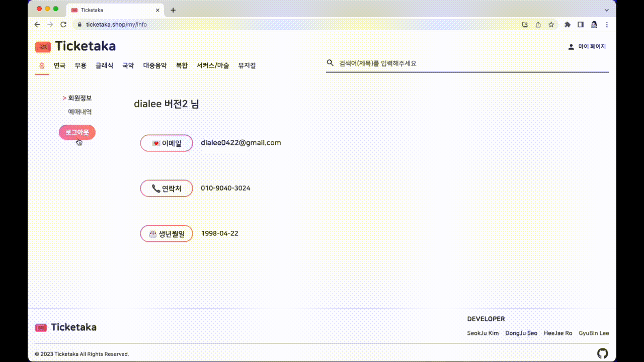The image size is (644, 362).
Task: Select the 연극 category tab
Action: (59, 65)
